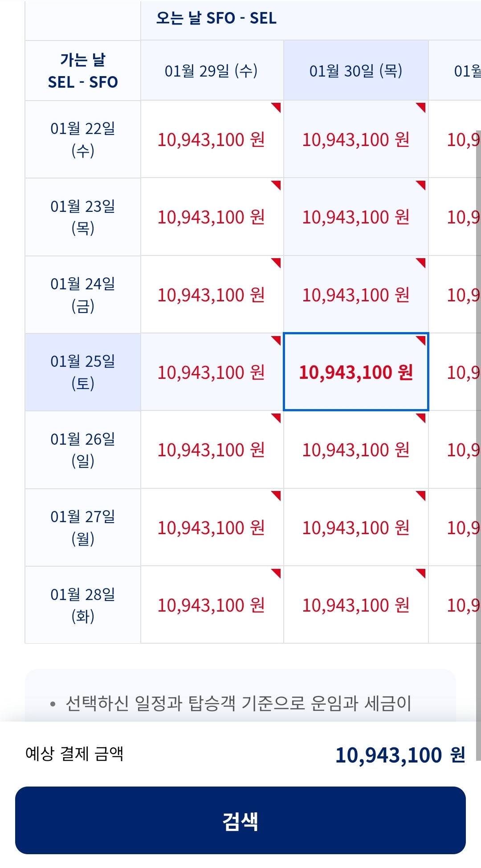
Task: Click the 검색 search button
Action: point(240,820)
